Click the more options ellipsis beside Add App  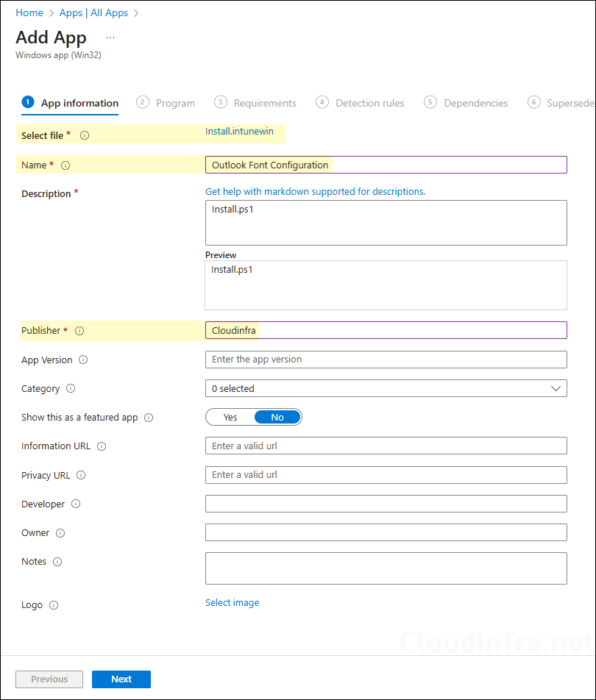(110, 37)
